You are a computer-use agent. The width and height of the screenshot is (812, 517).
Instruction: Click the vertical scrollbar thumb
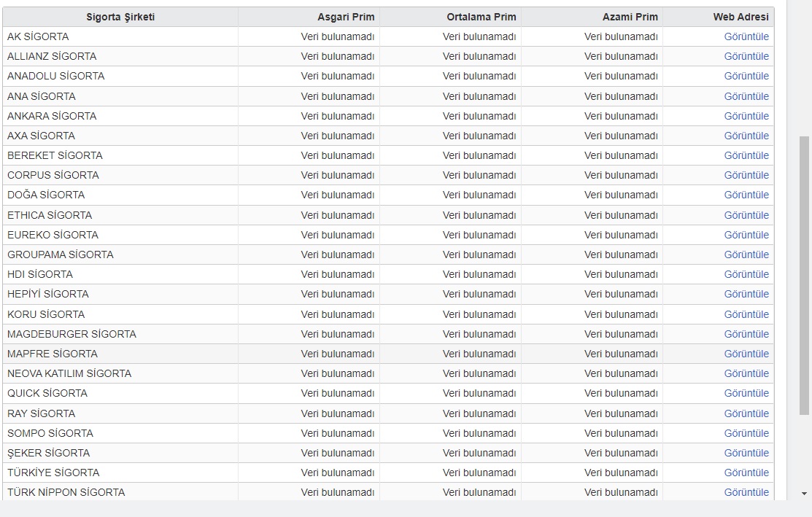click(804, 276)
